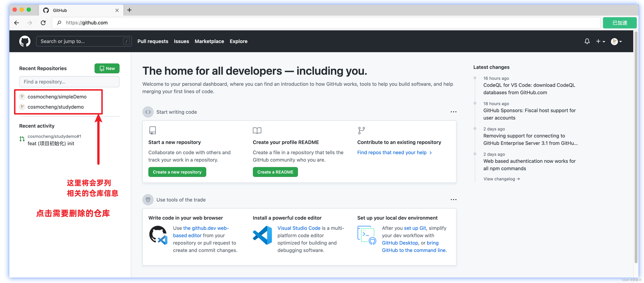Click the macOS yellow minimize window button
The image size is (644, 283).
coord(22,10)
